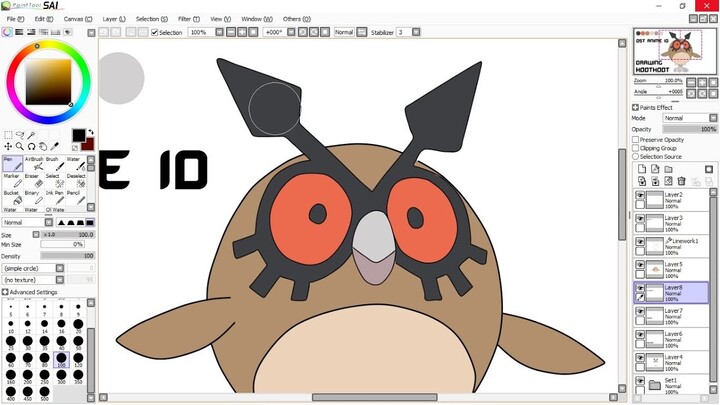This screenshot has height=405, width=720.
Task: Create a new linework layer
Action: (x=655, y=169)
